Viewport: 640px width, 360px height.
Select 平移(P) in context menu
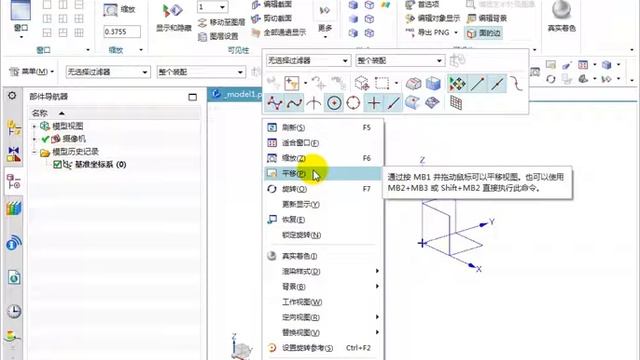point(322,173)
